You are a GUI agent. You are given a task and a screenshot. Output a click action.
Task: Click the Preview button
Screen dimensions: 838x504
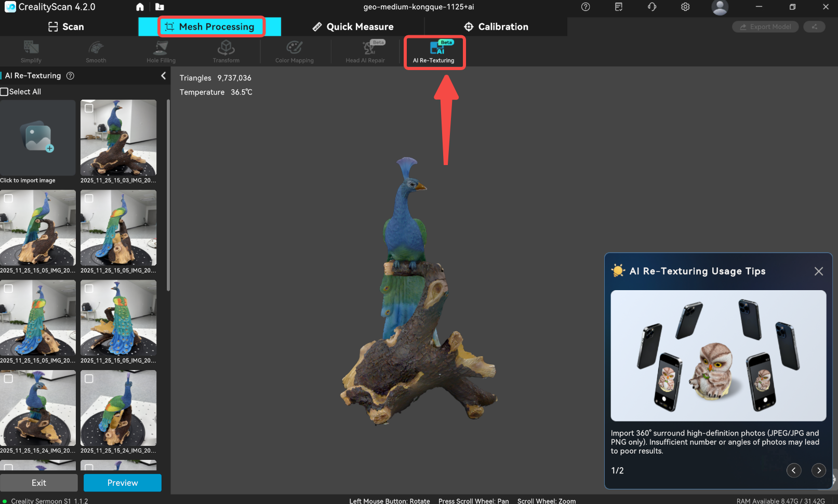pyautogui.click(x=123, y=483)
